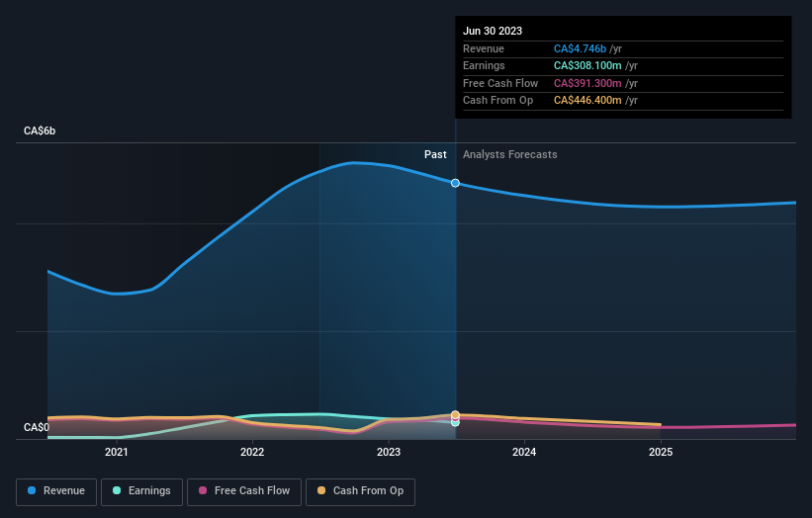The width and height of the screenshot is (812, 518).
Task: Click the Cash From Op label in tooltip
Action: (497, 101)
